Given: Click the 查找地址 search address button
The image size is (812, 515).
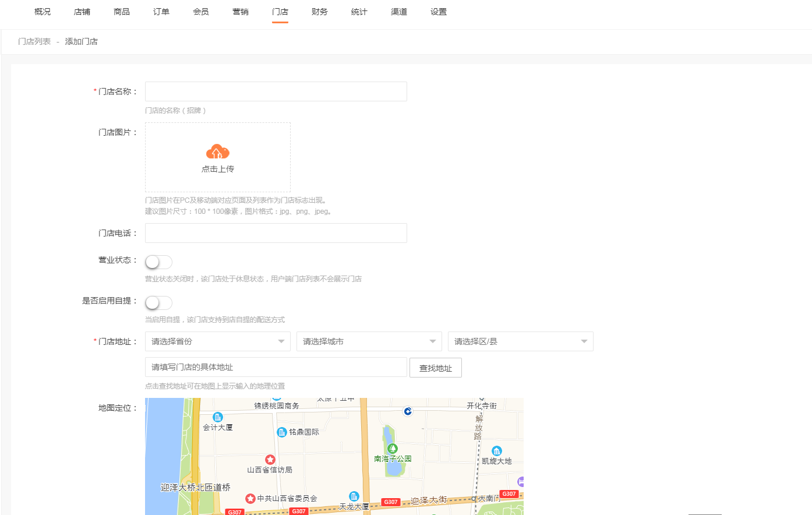Looking at the screenshot, I should (x=435, y=368).
